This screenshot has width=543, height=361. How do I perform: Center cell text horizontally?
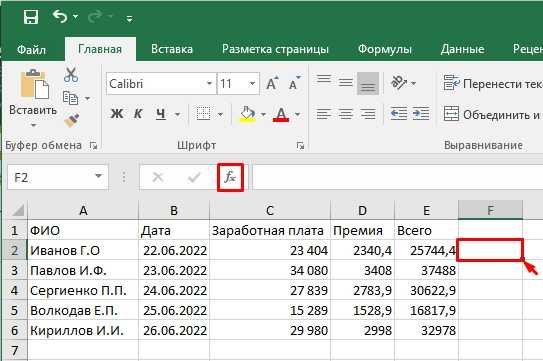[346, 114]
